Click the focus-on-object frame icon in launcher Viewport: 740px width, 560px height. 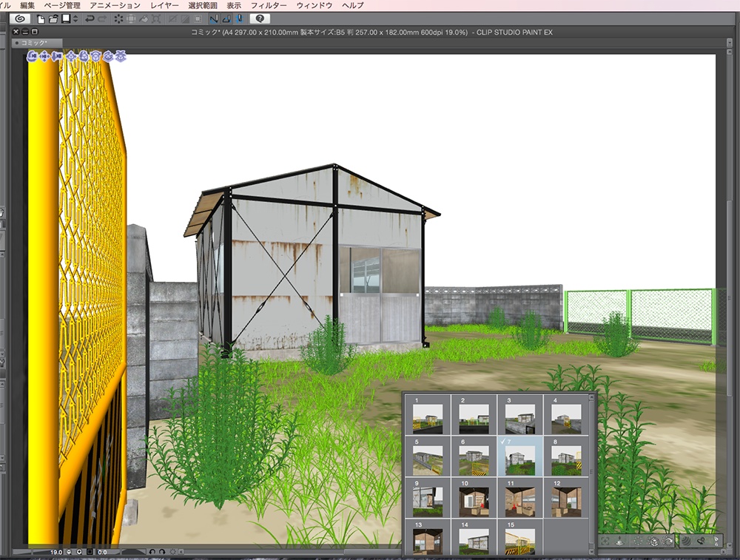click(x=605, y=541)
